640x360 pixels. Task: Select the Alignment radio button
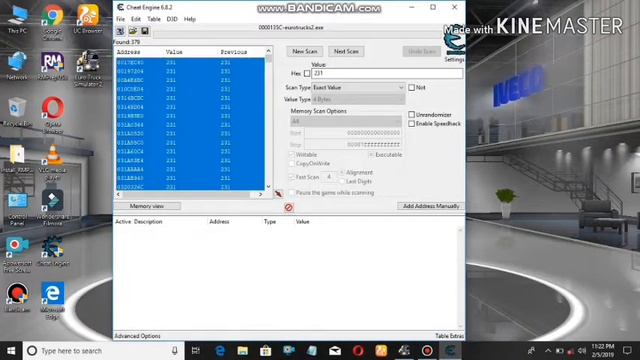[342, 173]
